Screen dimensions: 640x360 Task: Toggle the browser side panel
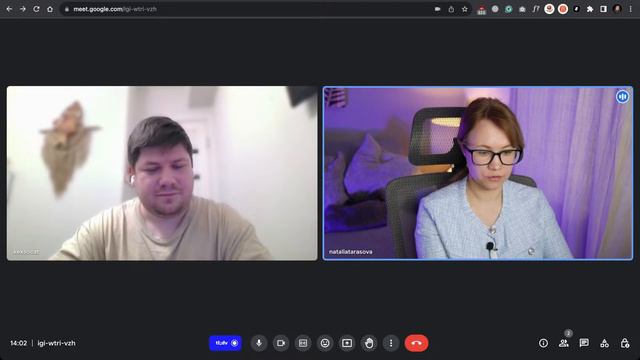[603, 9]
